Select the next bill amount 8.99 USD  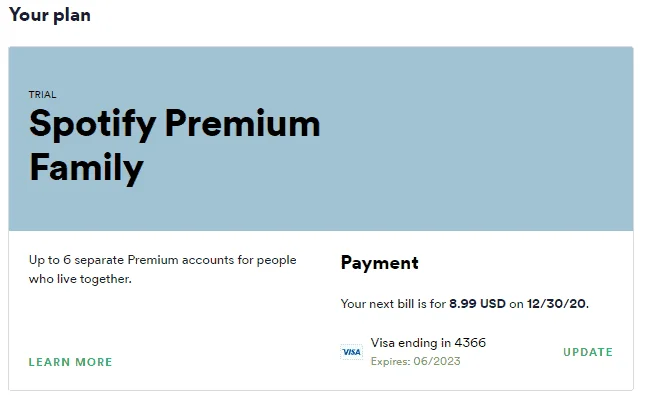click(477, 303)
